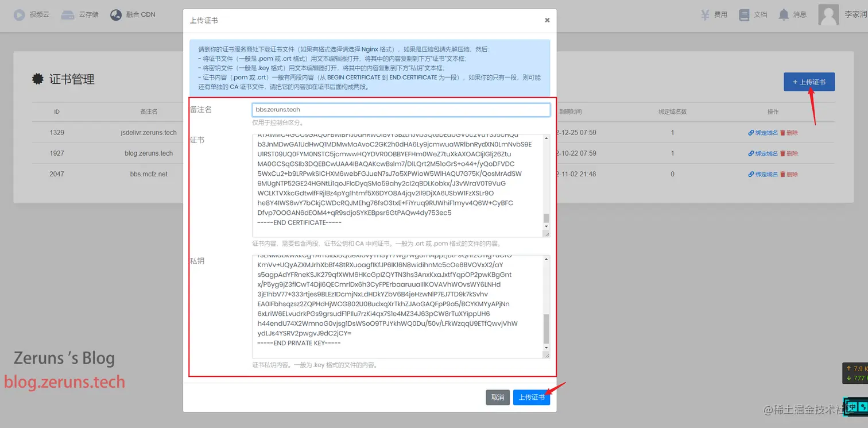
Task: Click the 备注名 column header
Action: (x=149, y=112)
